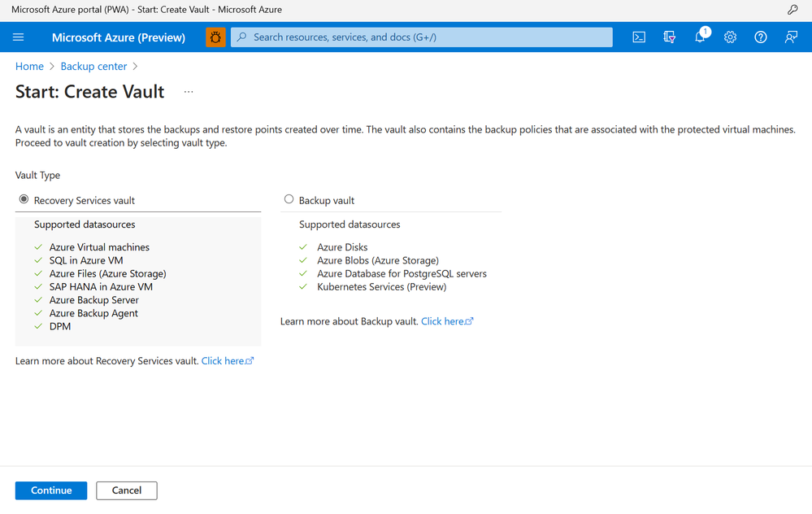Screen dimensions: 812x514
Task: Go to Home in the breadcrumb
Action: [x=29, y=67]
